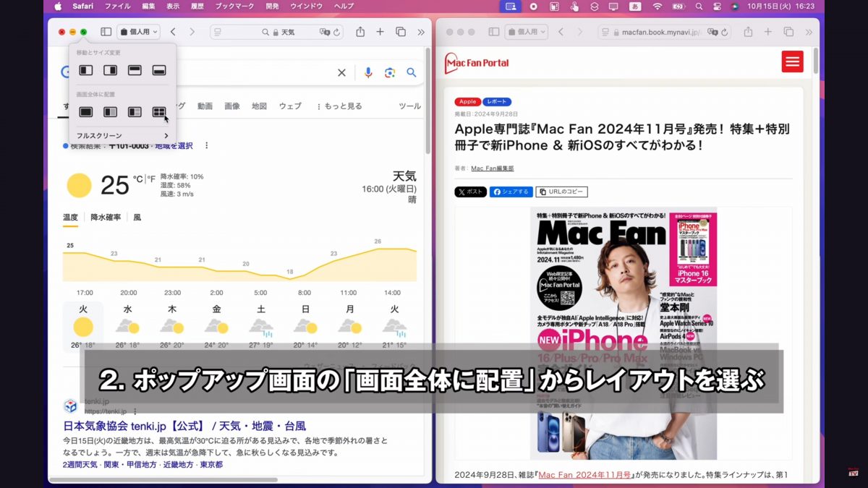The image size is (868, 488).
Task: Switch to the 地図 search tab
Action: coord(260,106)
